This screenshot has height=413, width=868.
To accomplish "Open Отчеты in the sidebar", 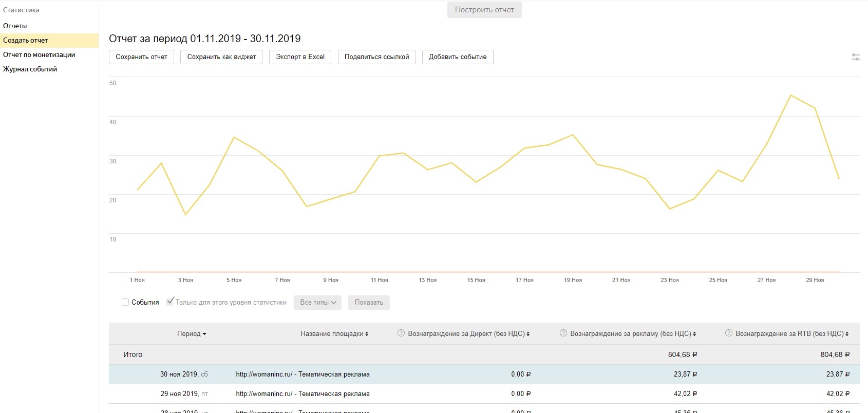I will pos(15,26).
